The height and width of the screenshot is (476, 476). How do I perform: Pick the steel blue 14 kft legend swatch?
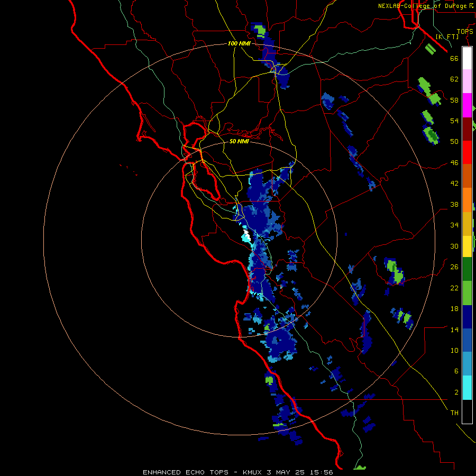[467, 364]
